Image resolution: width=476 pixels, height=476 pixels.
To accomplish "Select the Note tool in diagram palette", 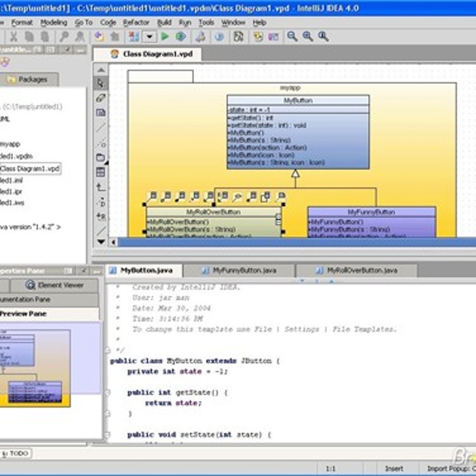I will (x=101, y=112).
